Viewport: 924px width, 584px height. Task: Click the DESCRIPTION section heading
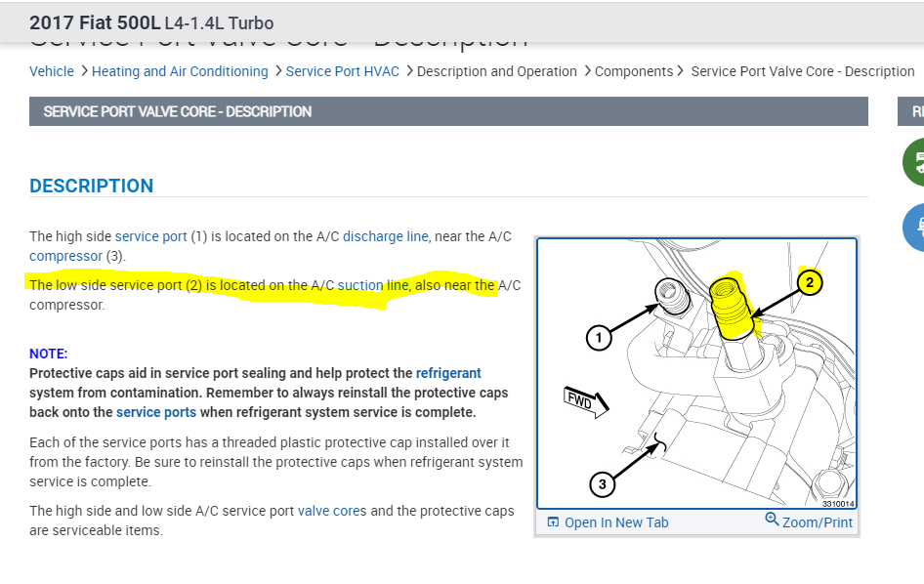92,187
